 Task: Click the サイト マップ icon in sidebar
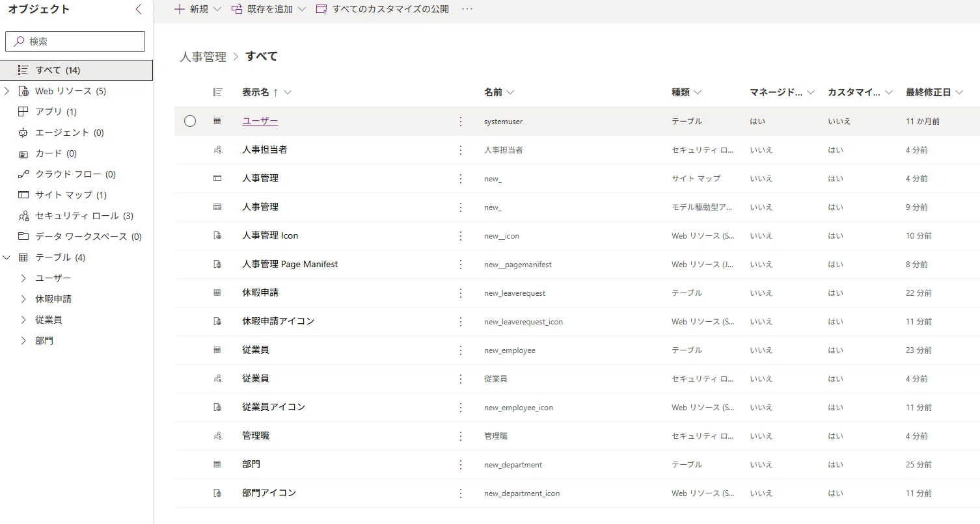[23, 195]
